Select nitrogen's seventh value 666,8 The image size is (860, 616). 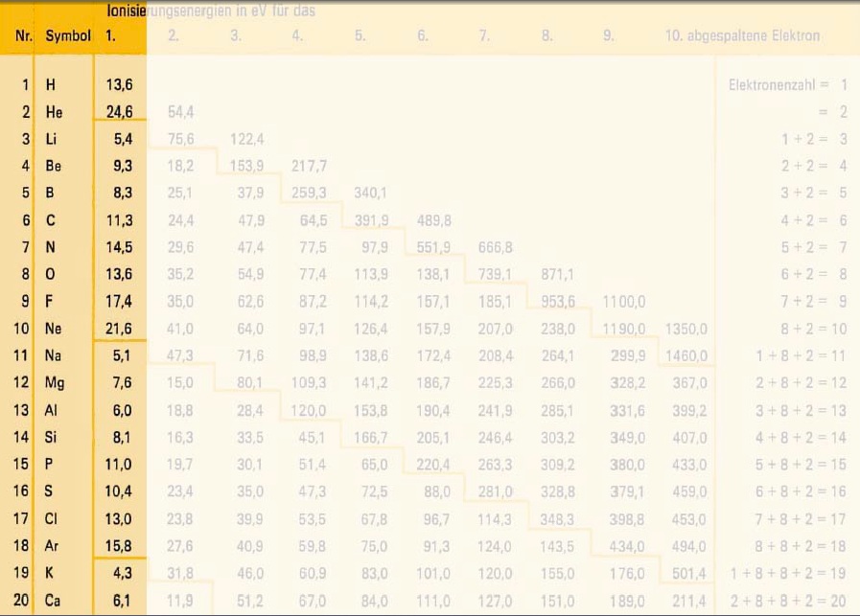point(496,247)
